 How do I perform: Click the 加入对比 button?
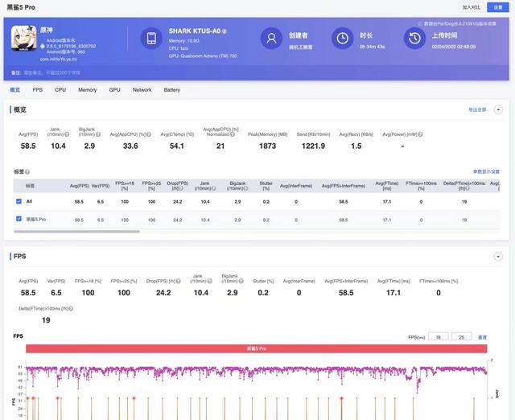coord(471,7)
